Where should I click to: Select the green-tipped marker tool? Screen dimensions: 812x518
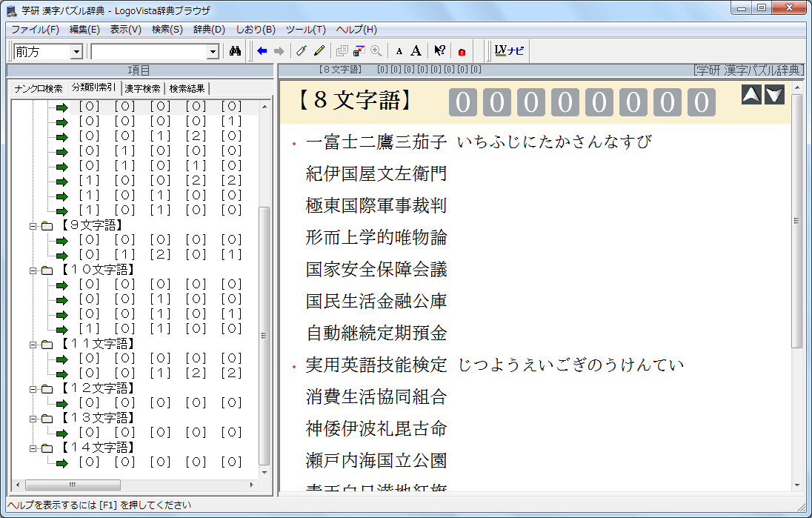tap(302, 51)
